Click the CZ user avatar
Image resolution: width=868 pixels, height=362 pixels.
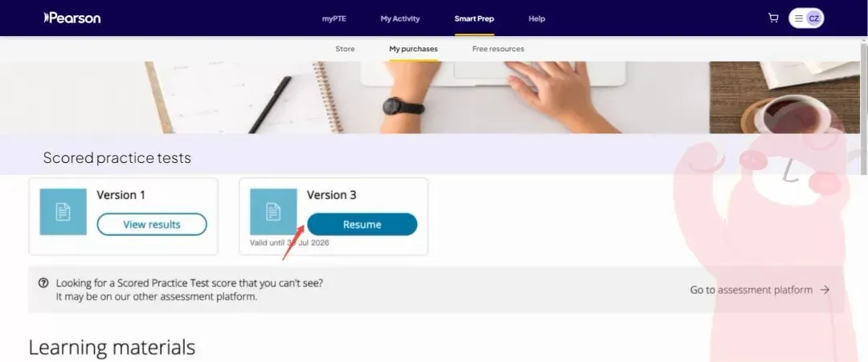point(813,18)
